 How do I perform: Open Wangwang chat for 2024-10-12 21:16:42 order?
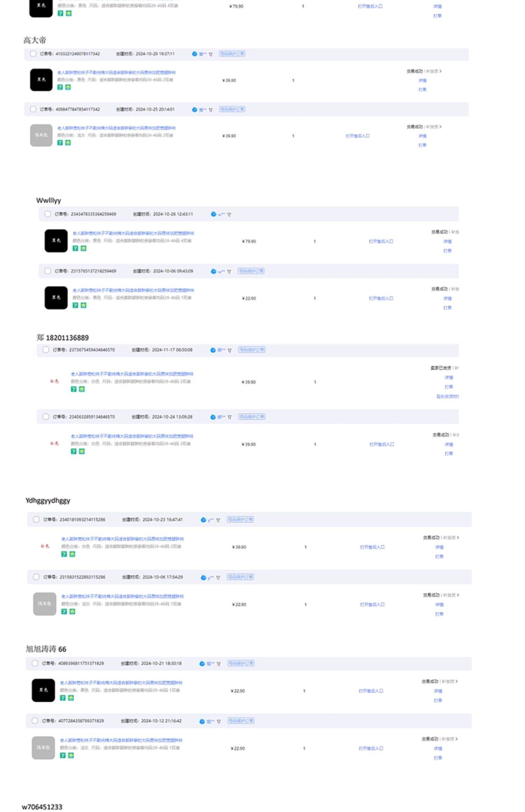[x=202, y=721]
